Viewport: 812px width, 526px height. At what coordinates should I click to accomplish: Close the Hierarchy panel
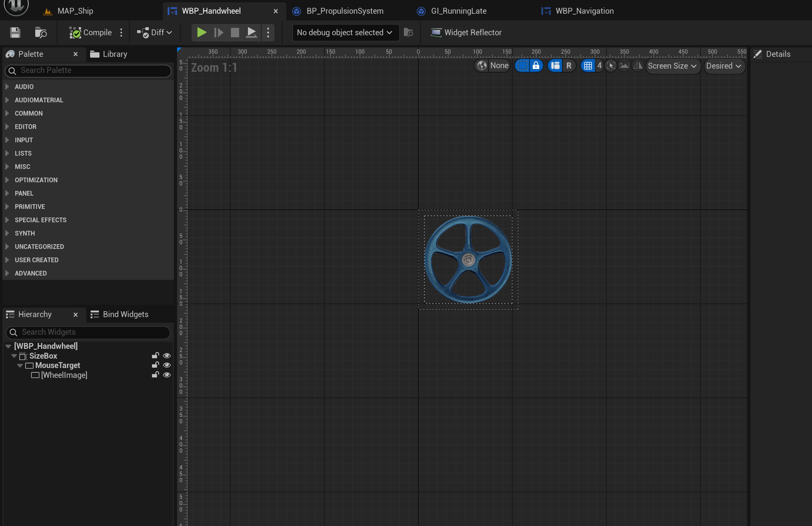[76, 314]
